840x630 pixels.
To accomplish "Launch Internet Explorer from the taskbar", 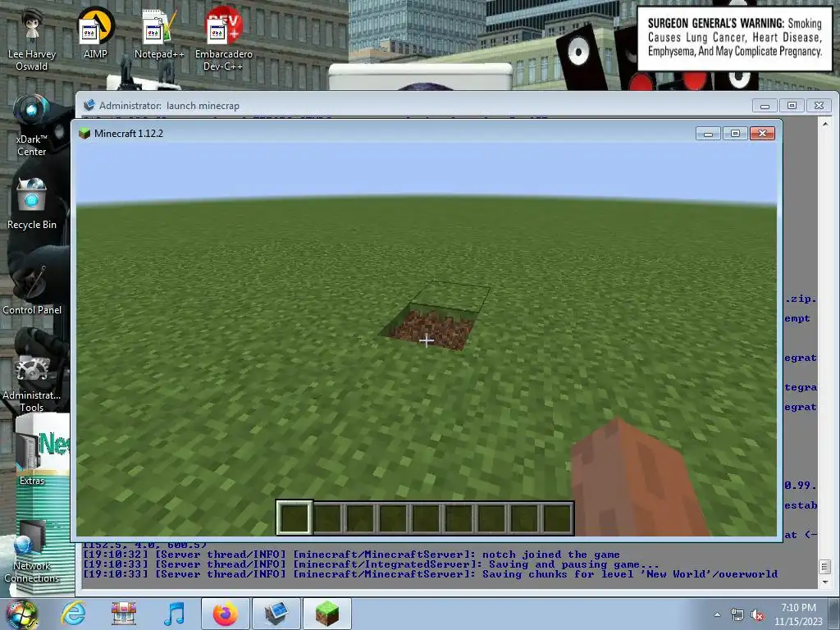I will click(x=73, y=614).
